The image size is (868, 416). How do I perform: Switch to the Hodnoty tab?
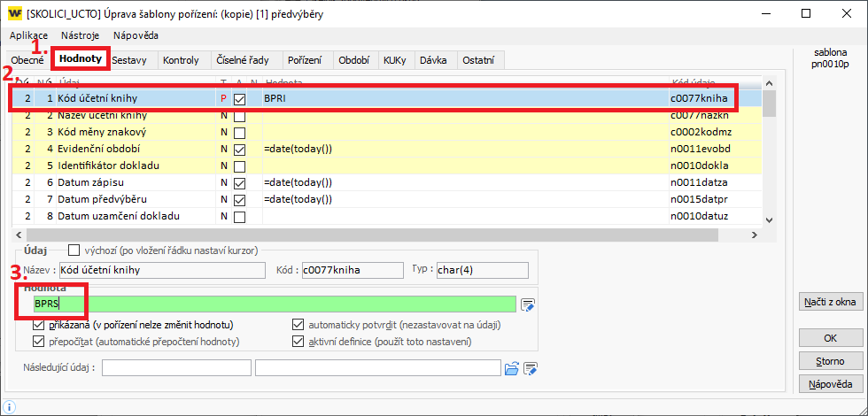pyautogui.click(x=81, y=59)
